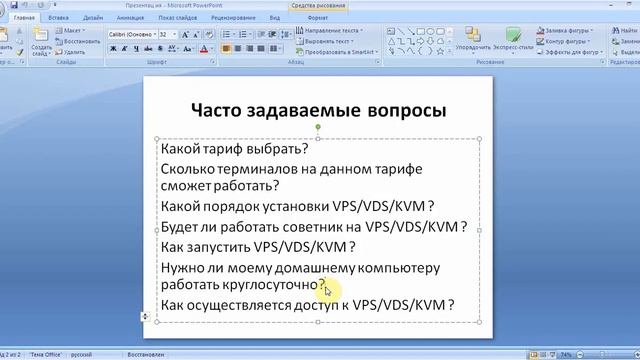Toggle italic К formatting
The width and height of the screenshot is (640, 360).
tap(125, 49)
